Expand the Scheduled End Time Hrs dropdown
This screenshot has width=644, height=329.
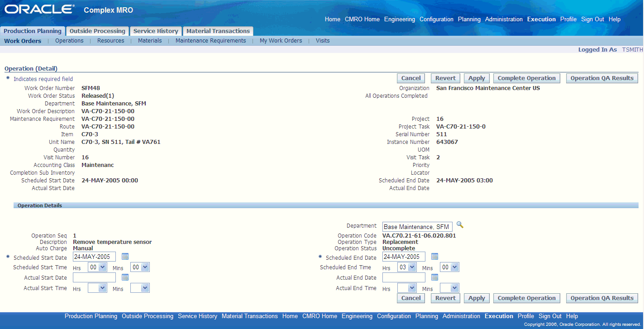[407, 267]
